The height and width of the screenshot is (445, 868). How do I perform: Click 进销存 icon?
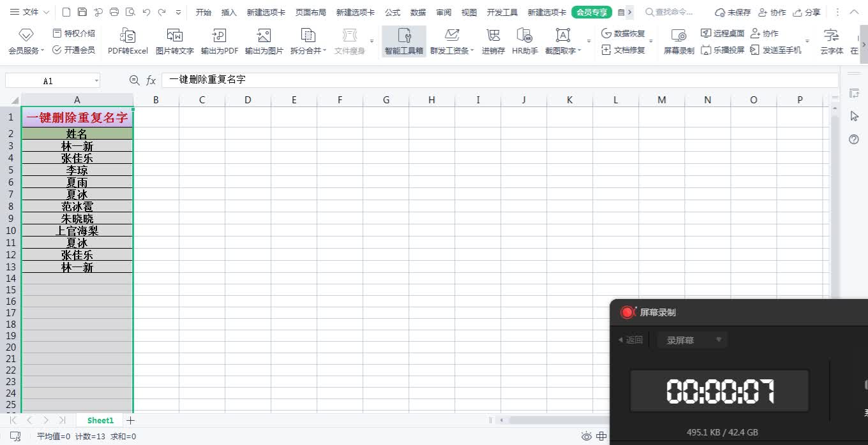click(x=493, y=41)
